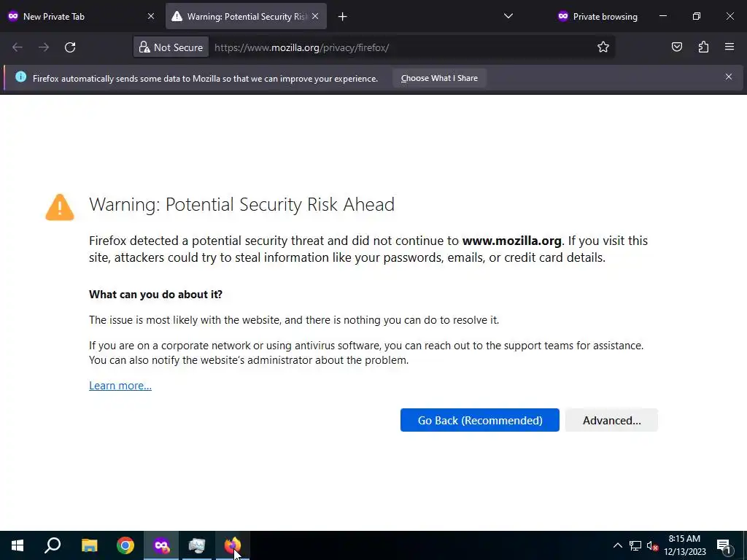The height and width of the screenshot is (560, 747).
Task: Launch Google Chrome from the taskbar
Action: pos(125,545)
